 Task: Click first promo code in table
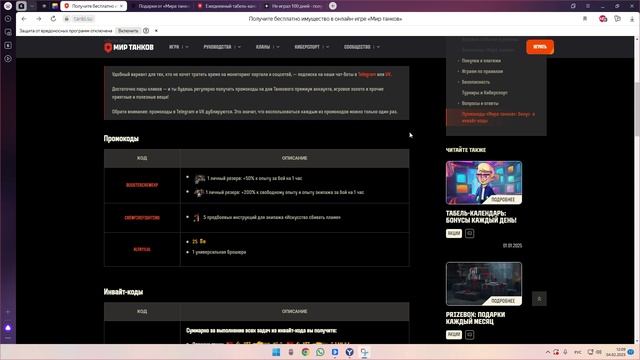(142, 185)
